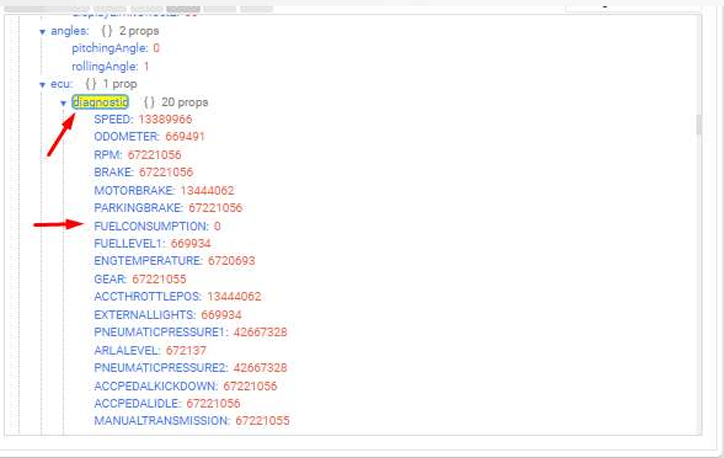Select the SPEED value 13389966
Screen dimensions: 724x458
166,119
